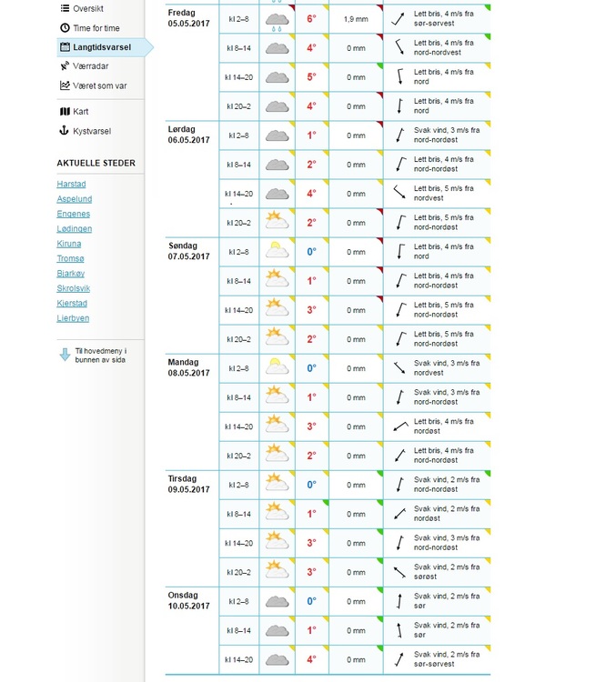Open the Kjerstad link
This screenshot has height=682, width=616.
(72, 303)
